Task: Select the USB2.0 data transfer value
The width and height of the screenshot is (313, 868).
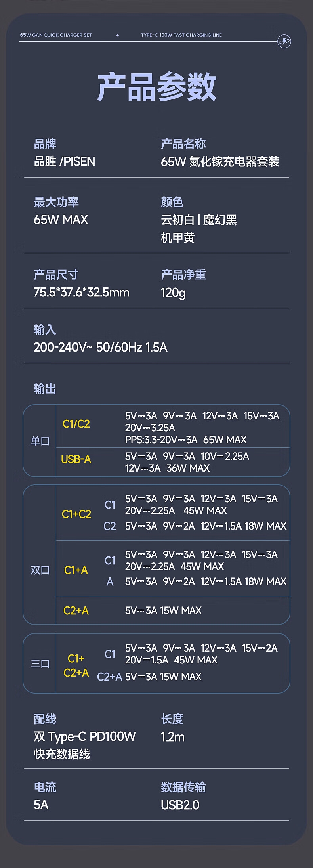Action: point(180,805)
